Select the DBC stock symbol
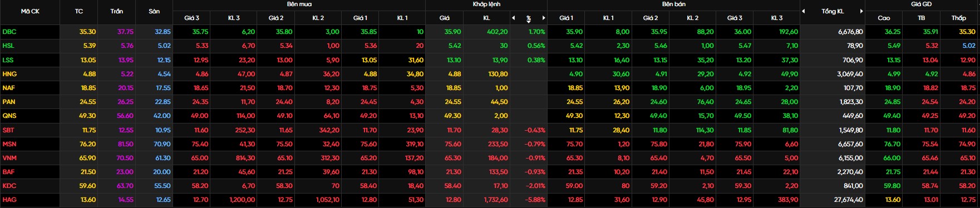This screenshot has height=208, width=980. pyautogui.click(x=9, y=32)
